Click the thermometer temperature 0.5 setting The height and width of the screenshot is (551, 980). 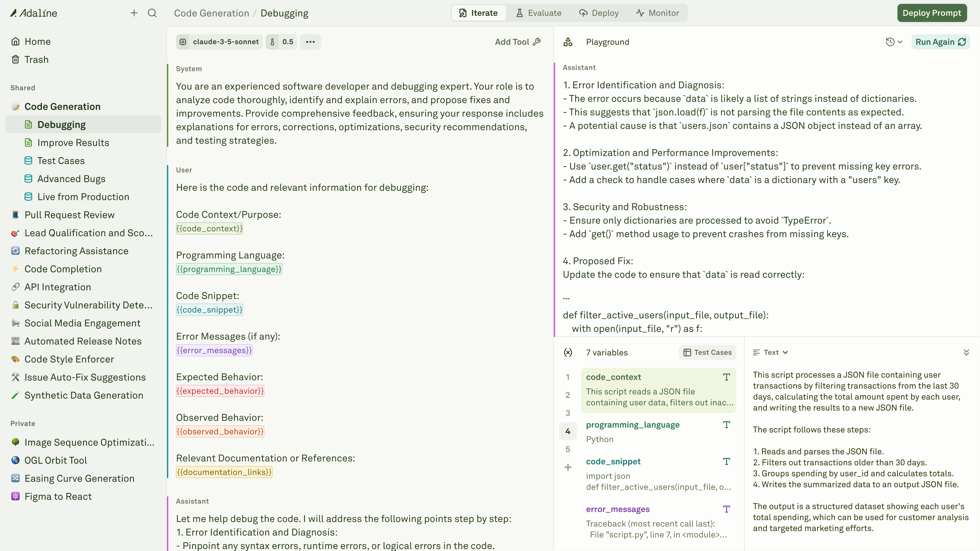[x=282, y=42]
